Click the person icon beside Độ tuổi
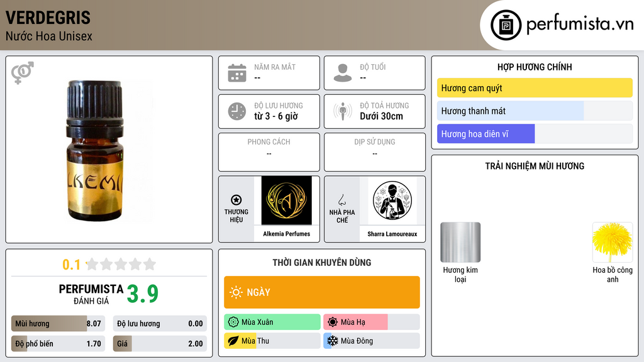This screenshot has width=644, height=362. pyautogui.click(x=343, y=73)
